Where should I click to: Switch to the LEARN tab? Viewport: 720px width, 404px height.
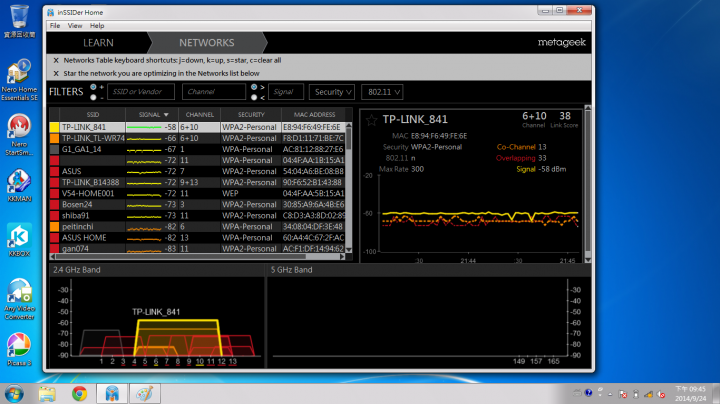pyautogui.click(x=98, y=43)
